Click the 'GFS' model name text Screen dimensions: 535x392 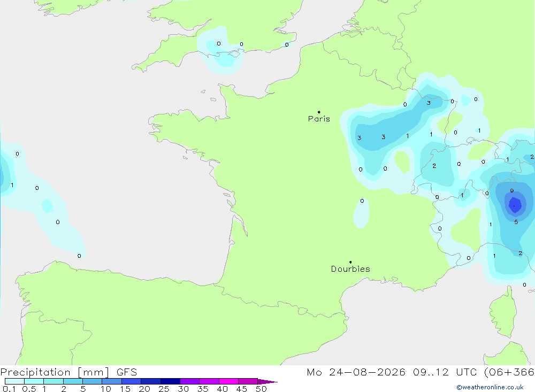pyautogui.click(x=127, y=372)
